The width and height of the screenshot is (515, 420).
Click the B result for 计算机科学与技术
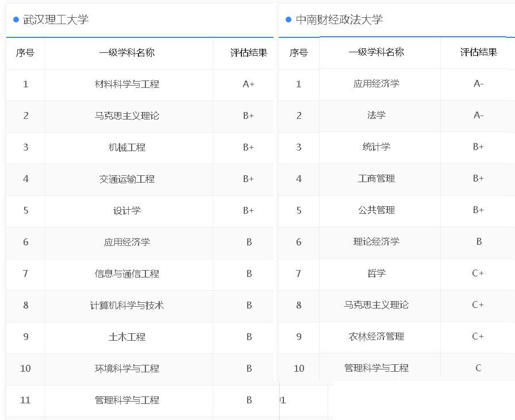[x=249, y=305]
